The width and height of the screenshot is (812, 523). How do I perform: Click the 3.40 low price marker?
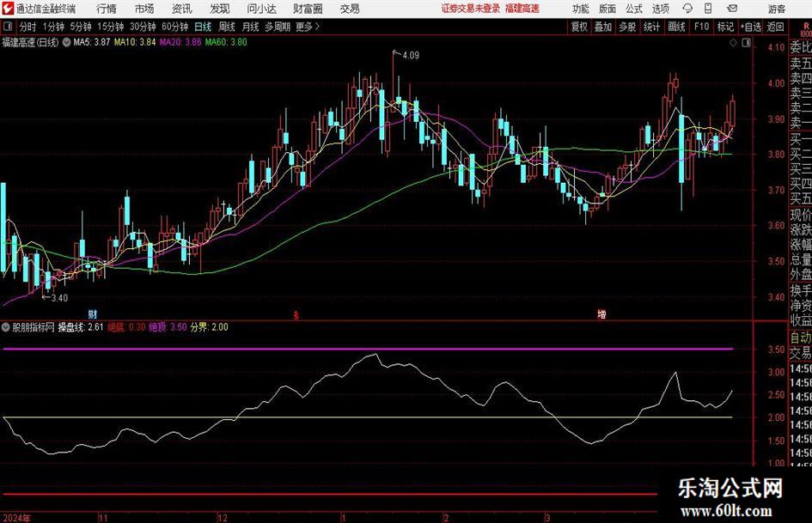(55, 298)
